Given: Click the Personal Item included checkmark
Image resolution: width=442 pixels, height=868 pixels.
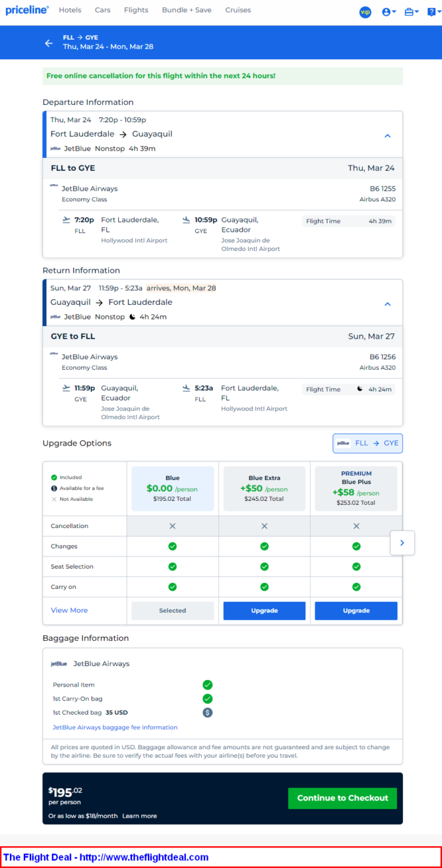Looking at the screenshot, I should point(208,684).
